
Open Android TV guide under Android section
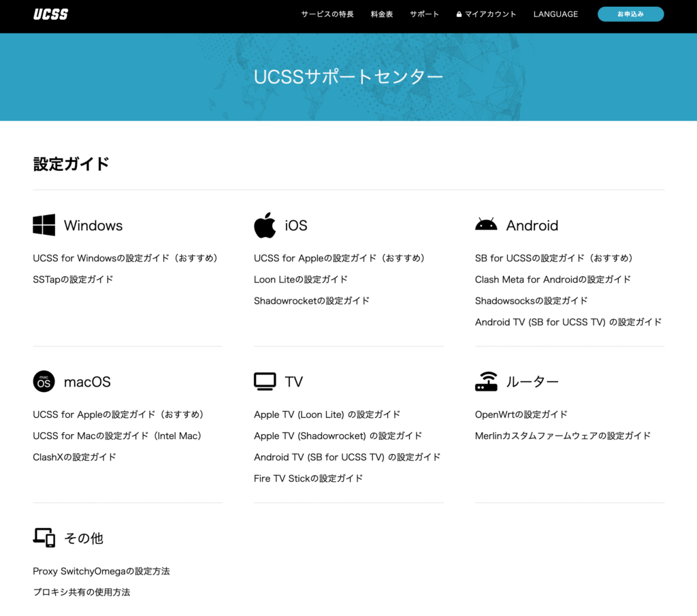tap(568, 322)
